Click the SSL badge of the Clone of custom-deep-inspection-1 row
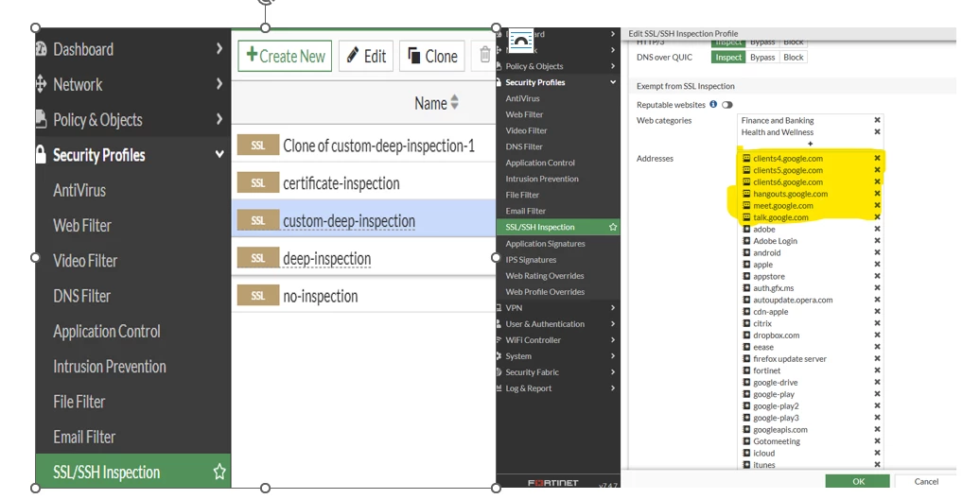This screenshot has width=980, height=499. coord(258,146)
